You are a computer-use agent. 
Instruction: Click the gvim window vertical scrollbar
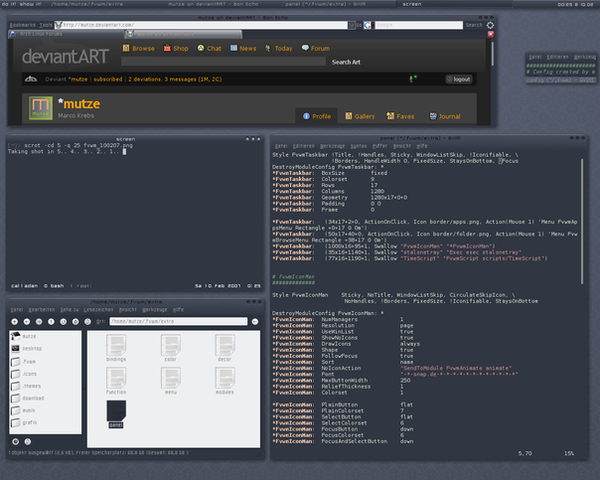[582, 221]
